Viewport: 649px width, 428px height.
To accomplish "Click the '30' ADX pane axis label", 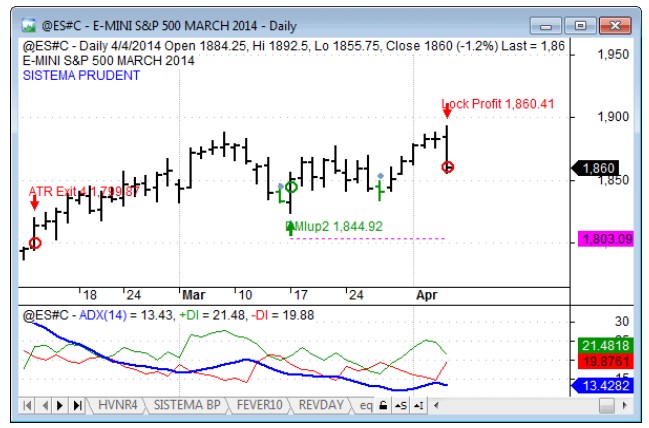I will pyautogui.click(x=622, y=321).
